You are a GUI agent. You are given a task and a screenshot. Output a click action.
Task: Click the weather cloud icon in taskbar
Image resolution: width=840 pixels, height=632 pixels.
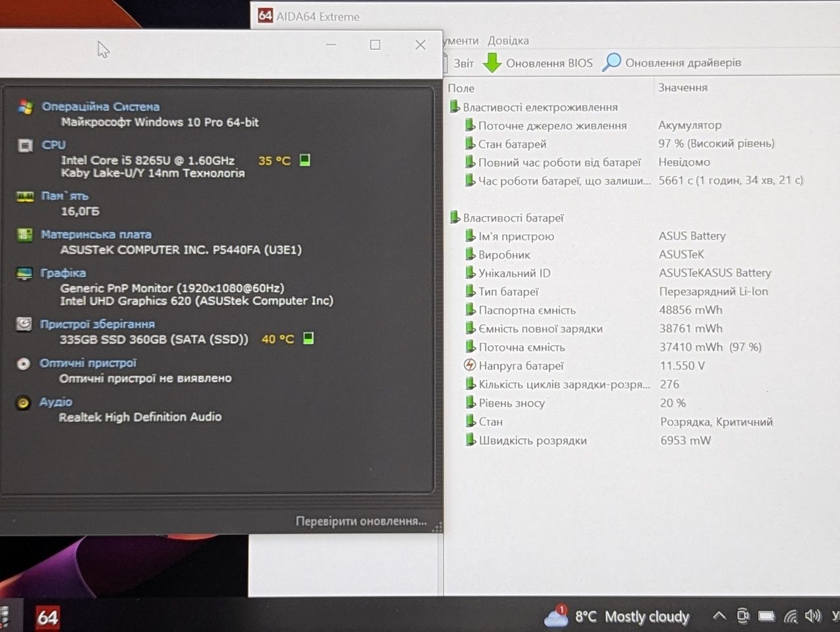coord(556,616)
